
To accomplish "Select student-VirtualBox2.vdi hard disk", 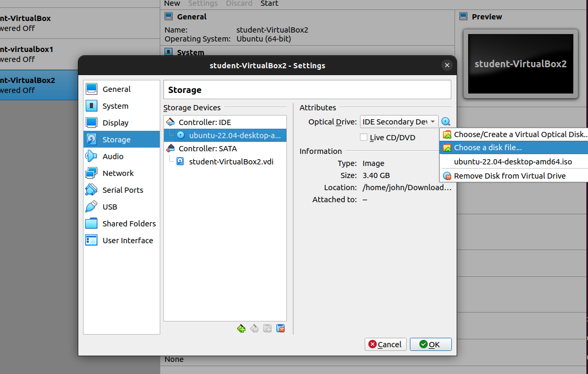I will 231,162.
